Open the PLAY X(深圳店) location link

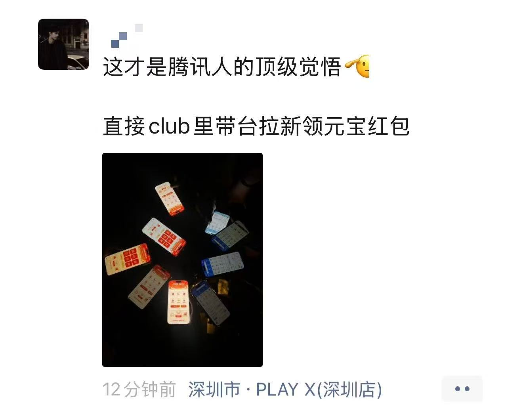[x=319, y=389]
